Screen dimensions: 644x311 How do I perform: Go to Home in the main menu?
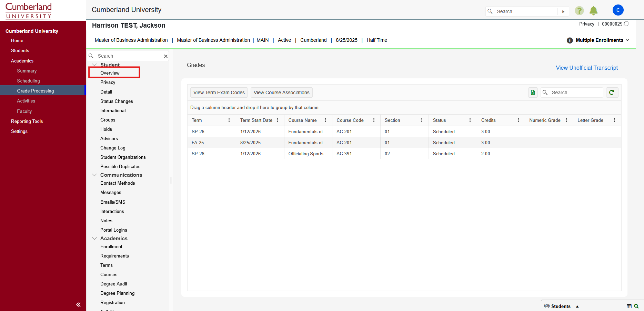(17, 40)
